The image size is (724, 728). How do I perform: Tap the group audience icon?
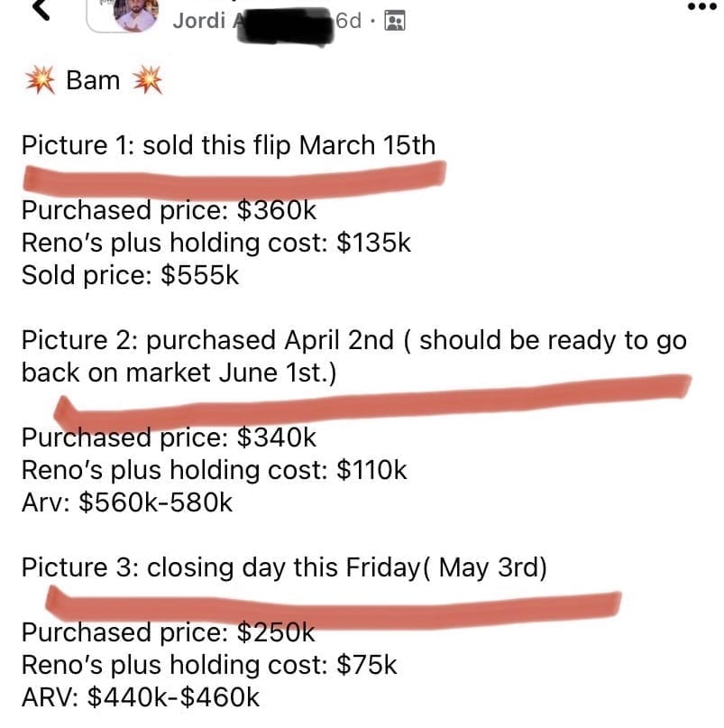pyautogui.click(x=394, y=21)
